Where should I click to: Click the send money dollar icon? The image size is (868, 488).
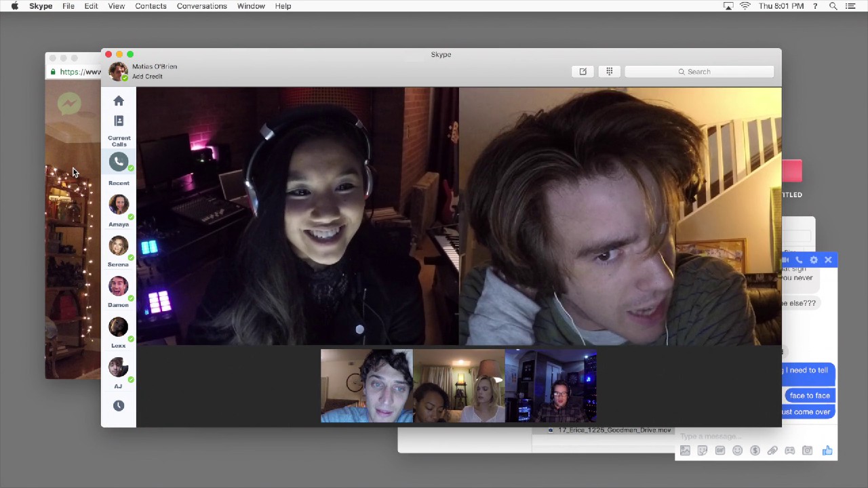pos(755,451)
